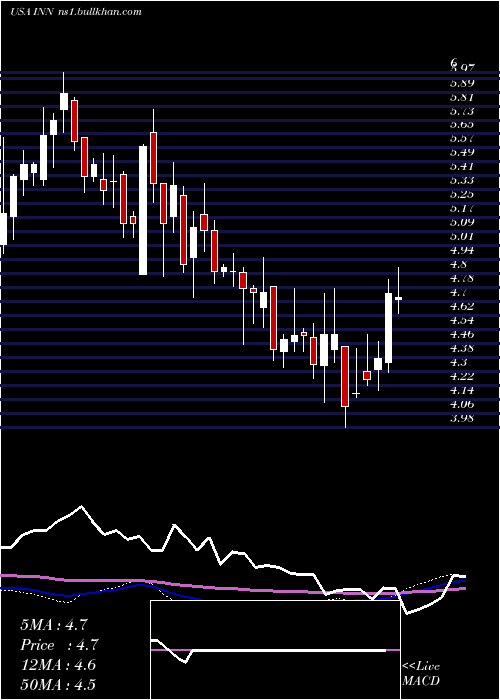This screenshot has height=700, width=500.
Task: Click the '5MA : 4.7' legend line
Action: (x=54, y=625)
